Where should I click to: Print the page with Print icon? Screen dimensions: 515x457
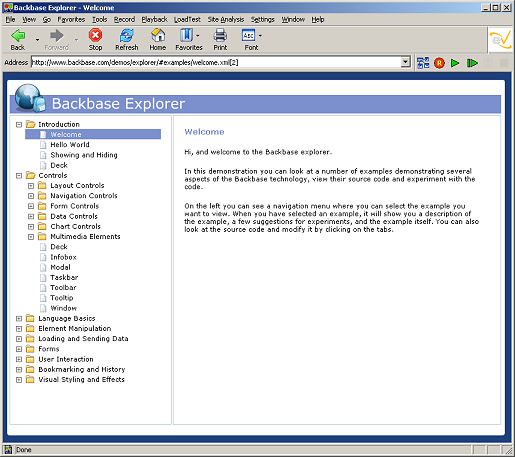(x=220, y=35)
